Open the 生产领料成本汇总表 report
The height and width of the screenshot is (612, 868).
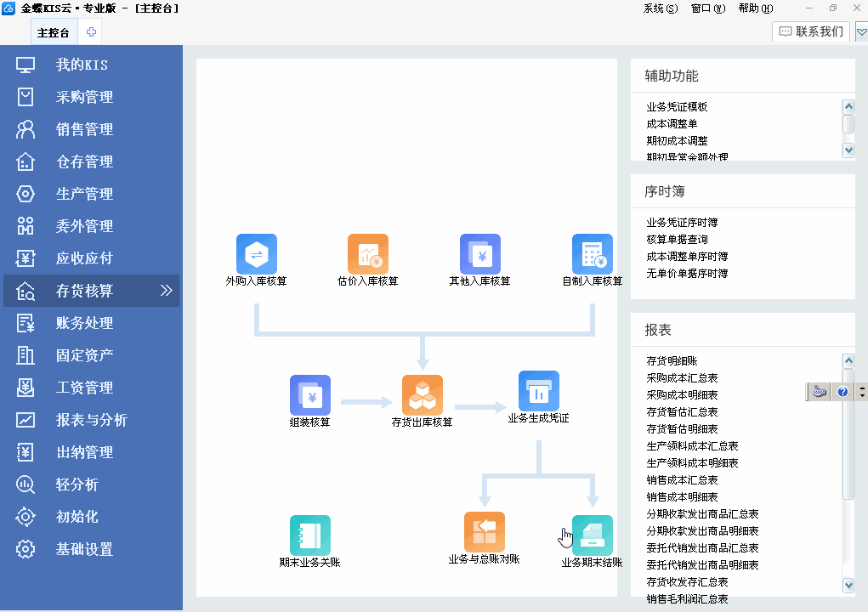692,446
